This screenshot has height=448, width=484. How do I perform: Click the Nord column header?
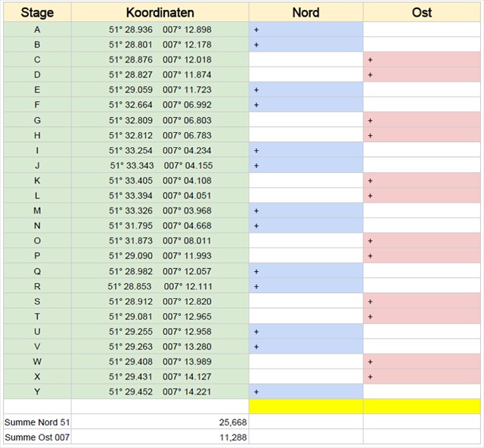click(306, 12)
